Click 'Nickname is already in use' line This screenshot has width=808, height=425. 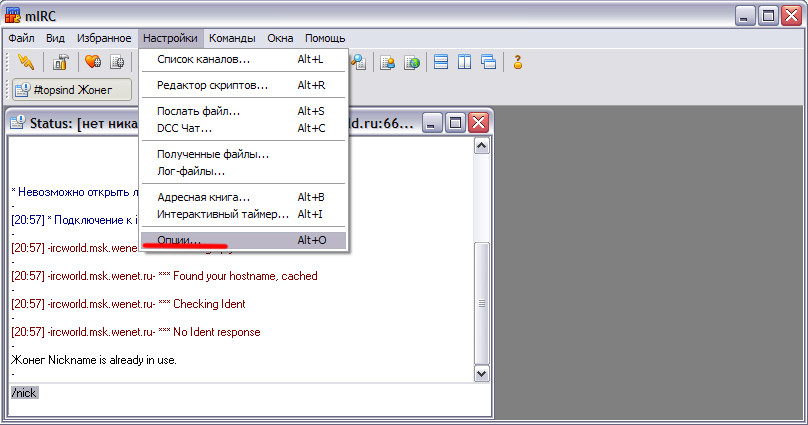pos(94,360)
